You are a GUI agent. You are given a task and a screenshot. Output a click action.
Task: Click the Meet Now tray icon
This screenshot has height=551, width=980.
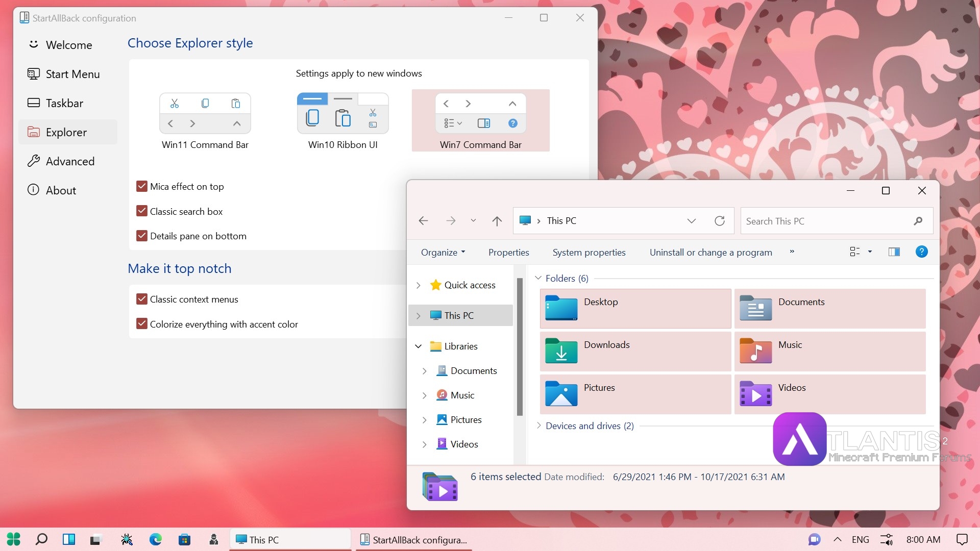pyautogui.click(x=814, y=539)
